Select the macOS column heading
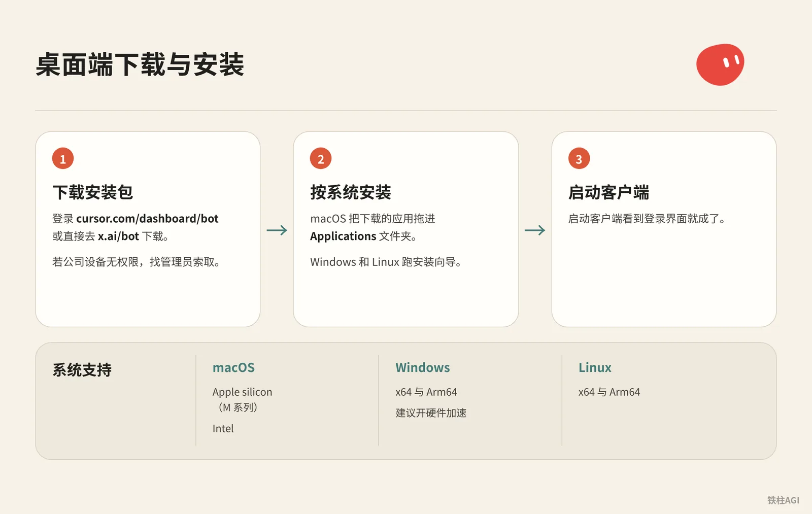Viewport: 812px width, 514px height. [233, 367]
